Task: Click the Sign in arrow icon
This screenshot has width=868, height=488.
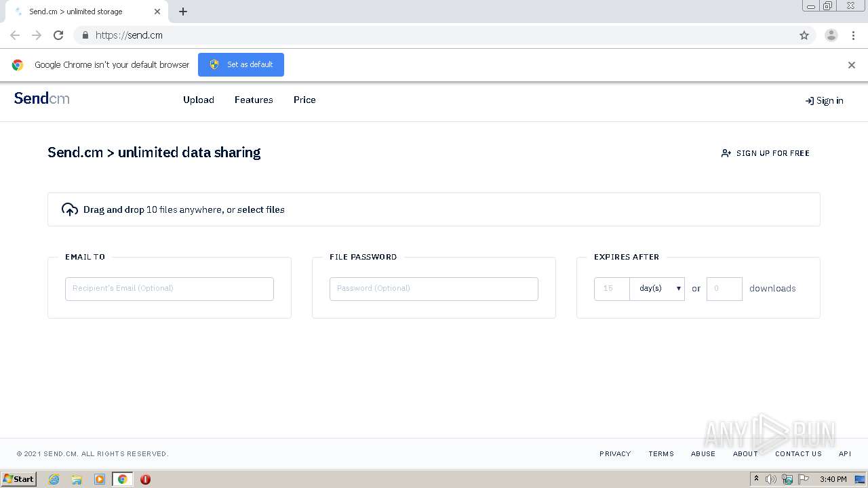Action: coord(809,101)
